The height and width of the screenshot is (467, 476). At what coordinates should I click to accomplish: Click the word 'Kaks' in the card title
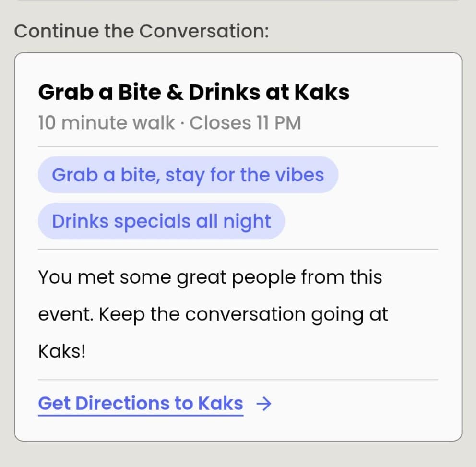[321, 92]
